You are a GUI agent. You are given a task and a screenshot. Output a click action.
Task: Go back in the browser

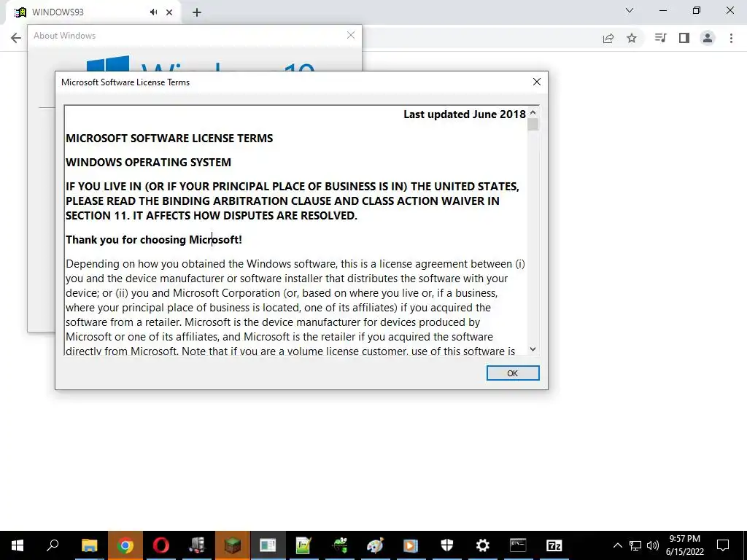coord(16,38)
